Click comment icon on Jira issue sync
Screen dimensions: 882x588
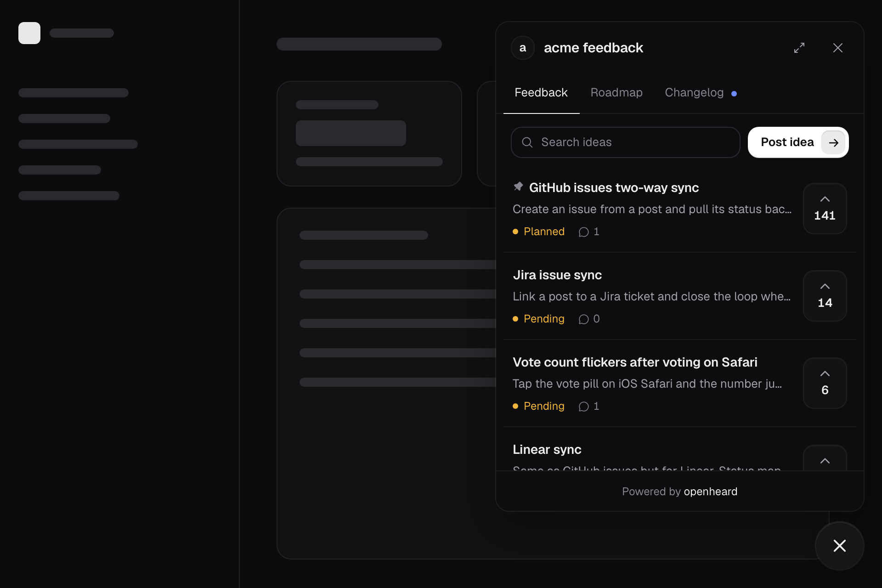click(x=584, y=319)
